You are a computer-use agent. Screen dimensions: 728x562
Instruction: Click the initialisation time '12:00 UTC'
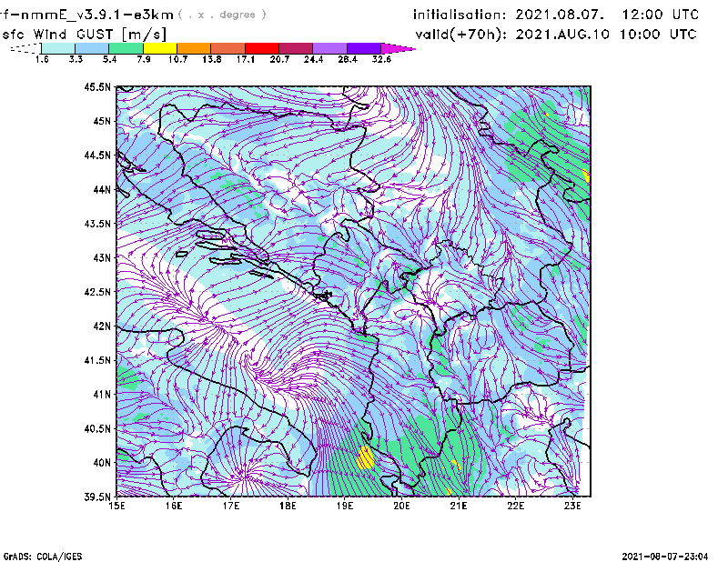pyautogui.click(x=661, y=15)
